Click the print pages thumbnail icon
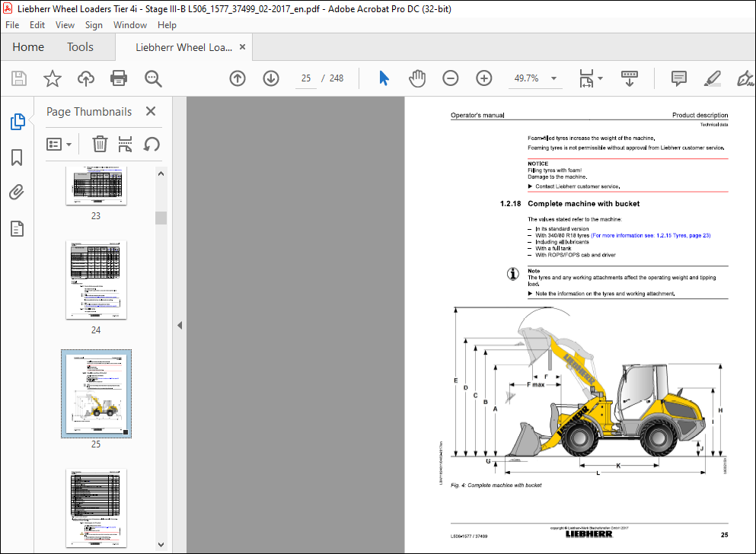This screenshot has height=554, width=756. [125, 144]
